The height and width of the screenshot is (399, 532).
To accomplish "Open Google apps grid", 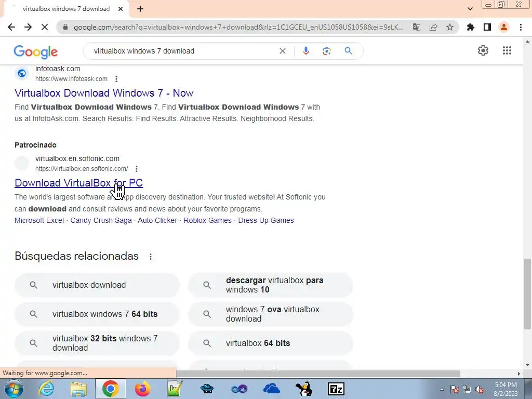I will (507, 50).
